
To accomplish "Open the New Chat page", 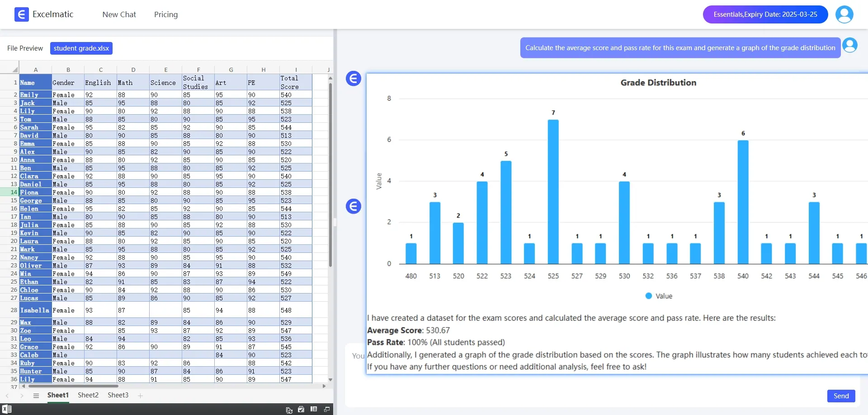I will click(119, 14).
